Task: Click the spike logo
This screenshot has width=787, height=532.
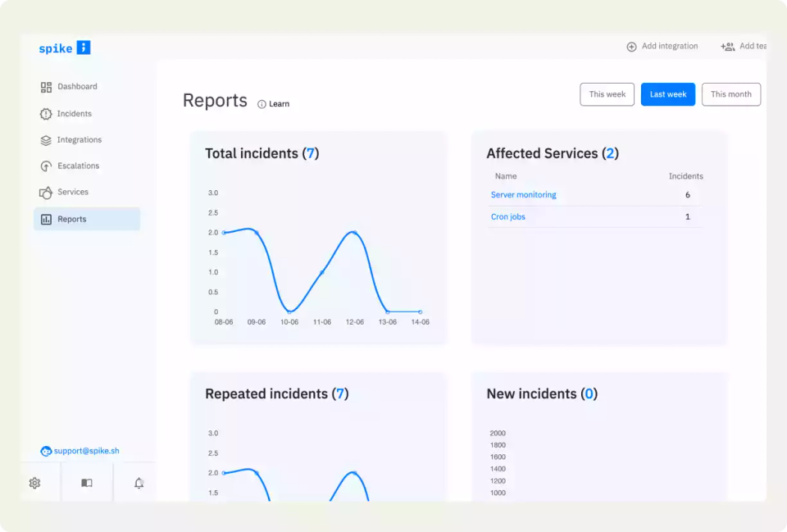Action: pyautogui.click(x=65, y=48)
